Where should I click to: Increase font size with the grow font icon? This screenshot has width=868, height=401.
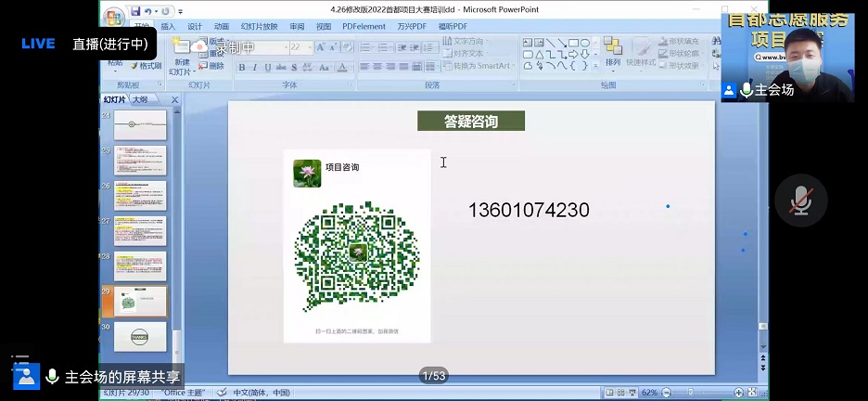(321, 47)
